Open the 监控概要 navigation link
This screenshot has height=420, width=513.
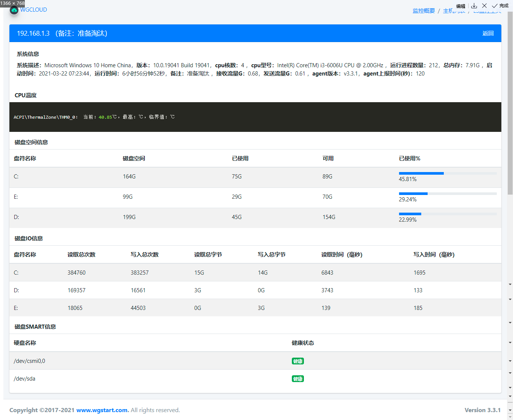point(423,11)
